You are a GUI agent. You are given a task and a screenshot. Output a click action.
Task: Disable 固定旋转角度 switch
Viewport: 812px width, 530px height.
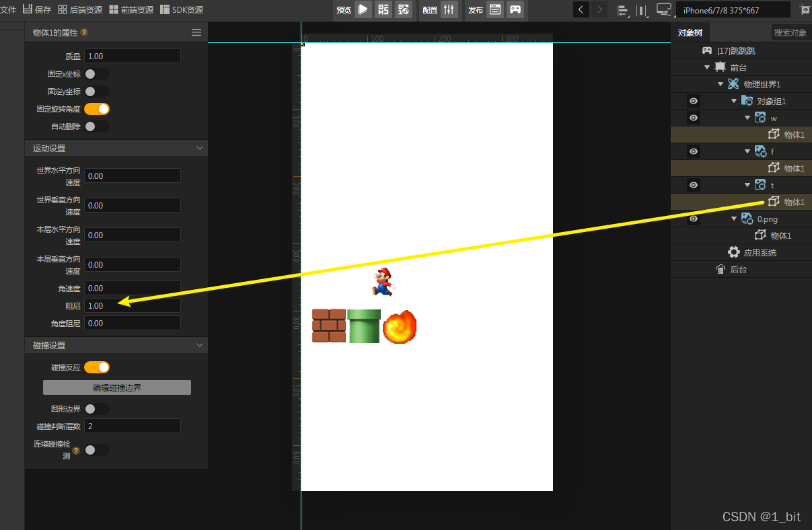click(x=97, y=109)
